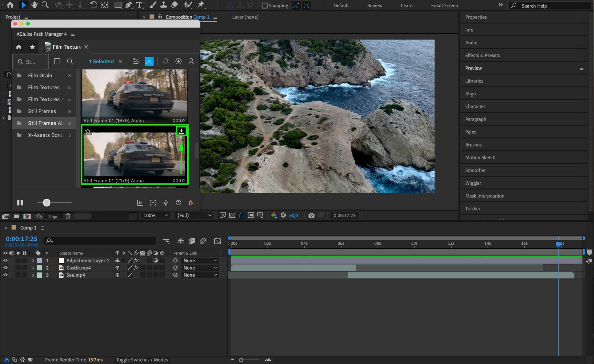Open the AEJuice favorites star tab
The width and height of the screenshot is (594, 364).
[x=32, y=47]
